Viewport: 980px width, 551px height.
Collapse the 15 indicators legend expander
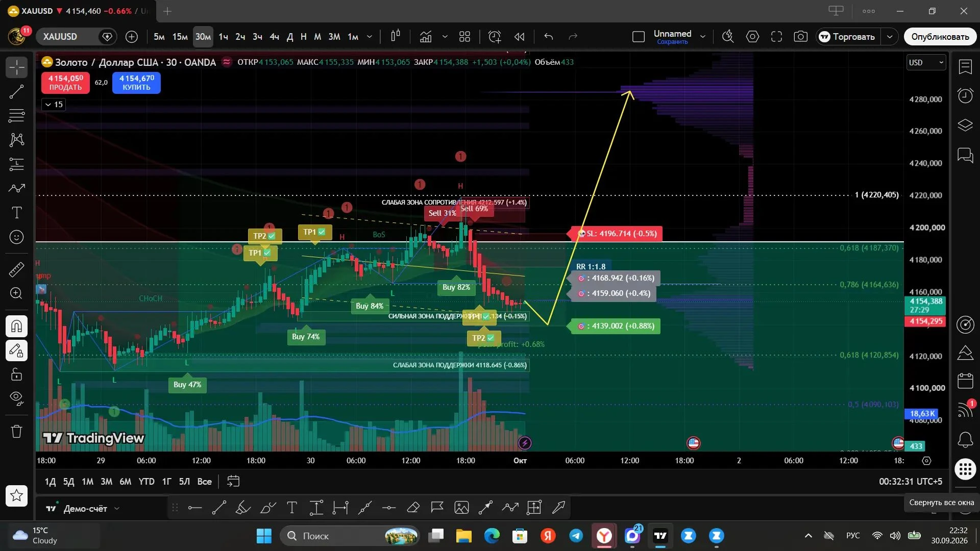(x=54, y=105)
